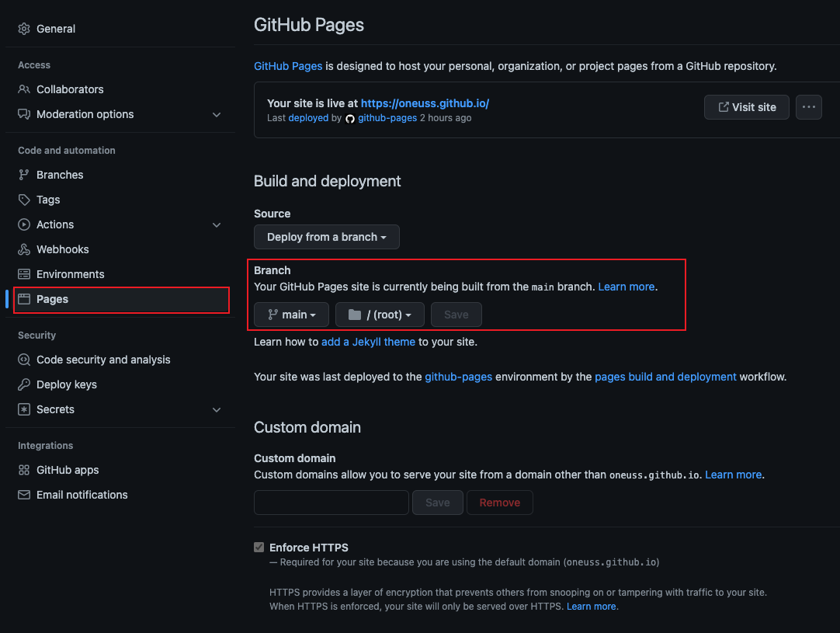Click the Visit site button
Image resolution: width=840 pixels, height=633 pixels.
746,107
